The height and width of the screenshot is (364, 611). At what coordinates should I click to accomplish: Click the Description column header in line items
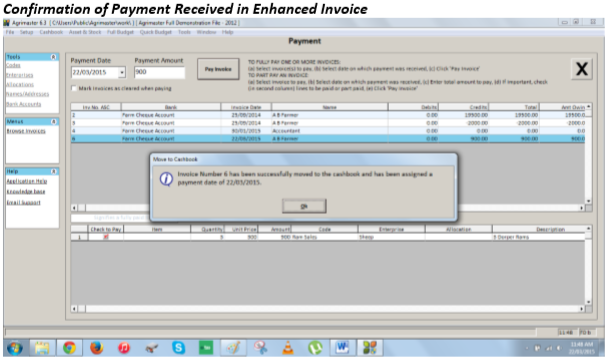(x=539, y=230)
